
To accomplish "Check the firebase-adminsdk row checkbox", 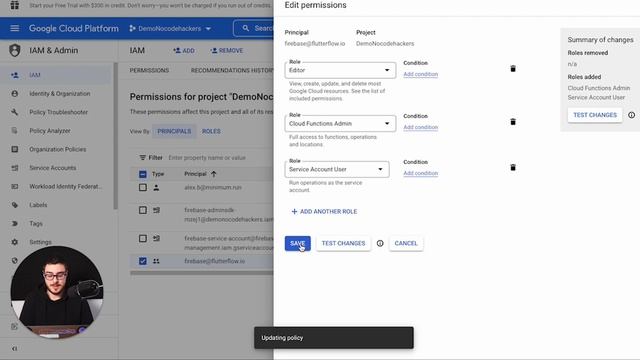I will point(142,210).
